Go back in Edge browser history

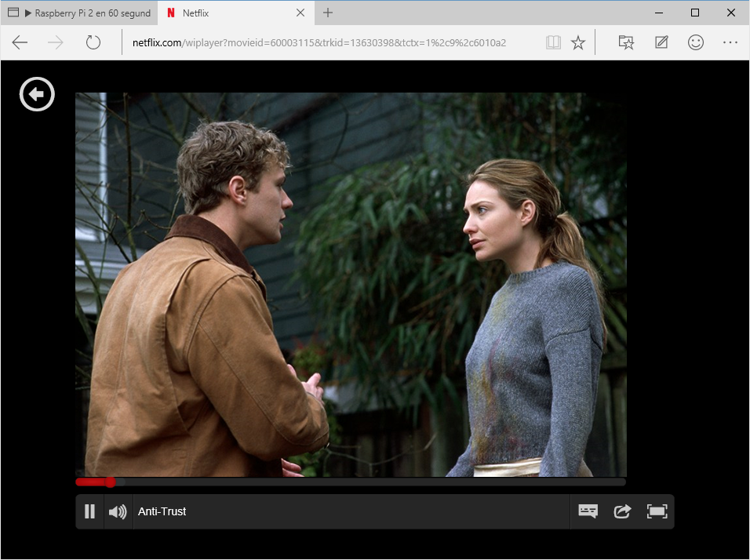(x=20, y=42)
